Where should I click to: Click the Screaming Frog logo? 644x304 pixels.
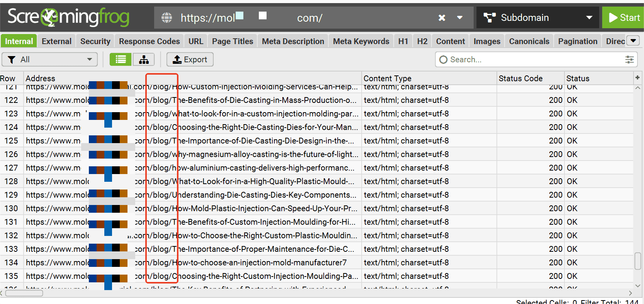point(68,17)
